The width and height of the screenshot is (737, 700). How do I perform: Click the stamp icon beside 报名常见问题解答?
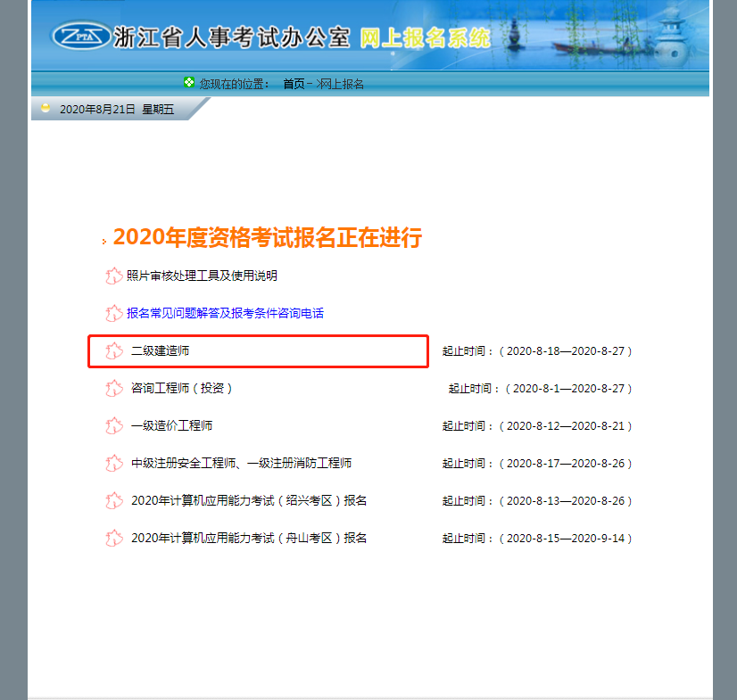[x=114, y=313]
